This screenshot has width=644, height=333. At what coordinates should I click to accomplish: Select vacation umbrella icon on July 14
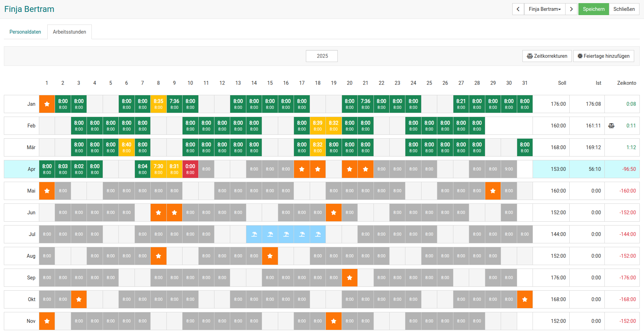click(x=254, y=234)
